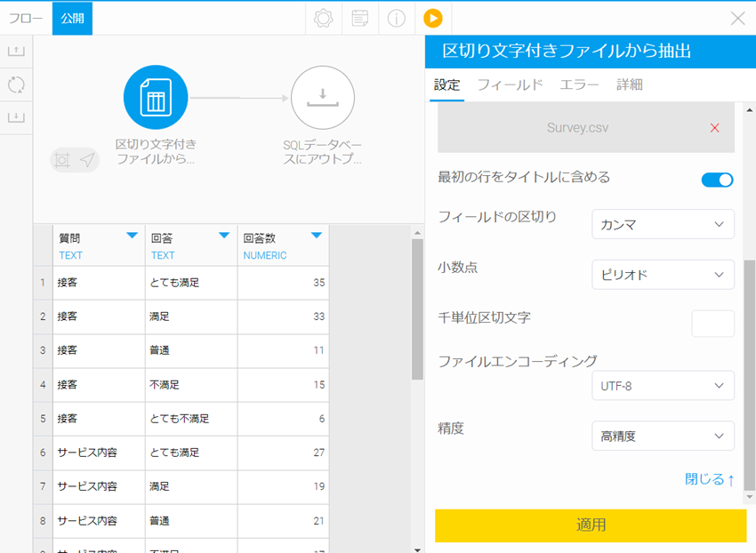Open the notes icon in top toolbar

click(x=360, y=19)
